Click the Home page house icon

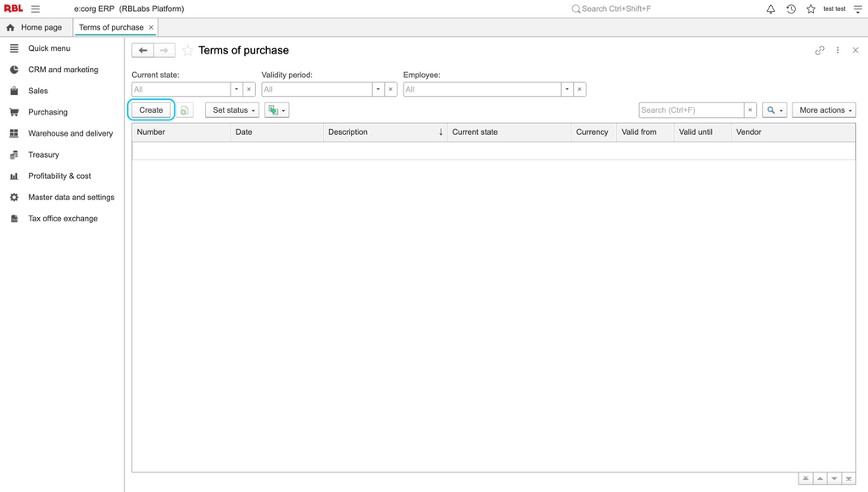pyautogui.click(x=10, y=27)
